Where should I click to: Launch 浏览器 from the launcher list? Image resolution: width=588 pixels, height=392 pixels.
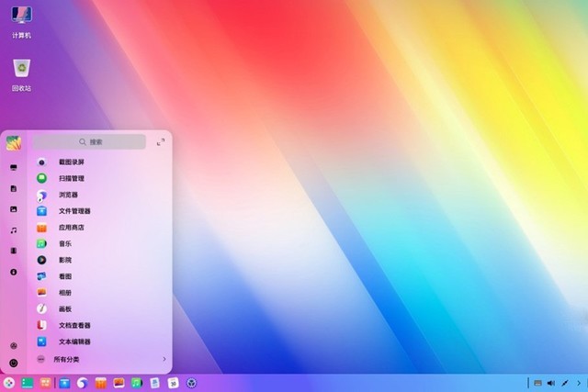click(100, 195)
